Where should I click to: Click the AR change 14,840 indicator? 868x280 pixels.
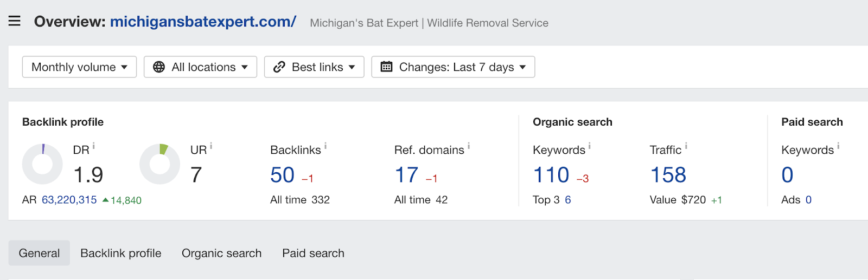pyautogui.click(x=122, y=200)
